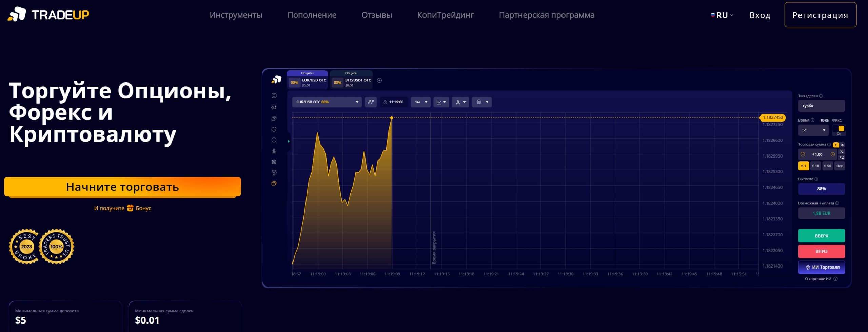The image size is (868, 332).
Task: Increase trade amount with the plus icon
Action: click(x=833, y=154)
